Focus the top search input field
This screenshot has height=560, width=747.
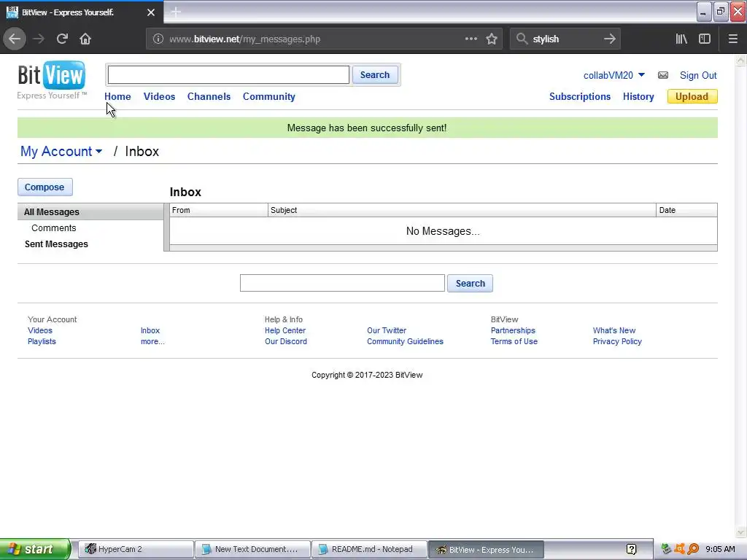(228, 75)
